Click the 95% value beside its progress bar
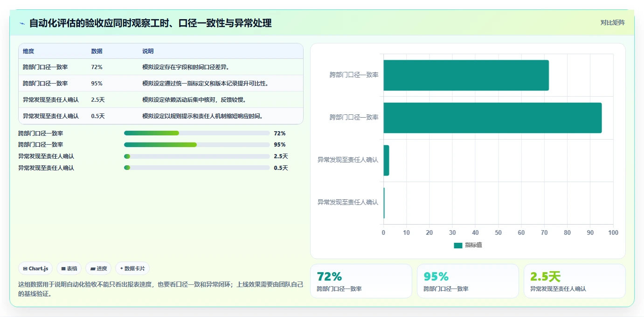644x317 pixels. [x=280, y=145]
